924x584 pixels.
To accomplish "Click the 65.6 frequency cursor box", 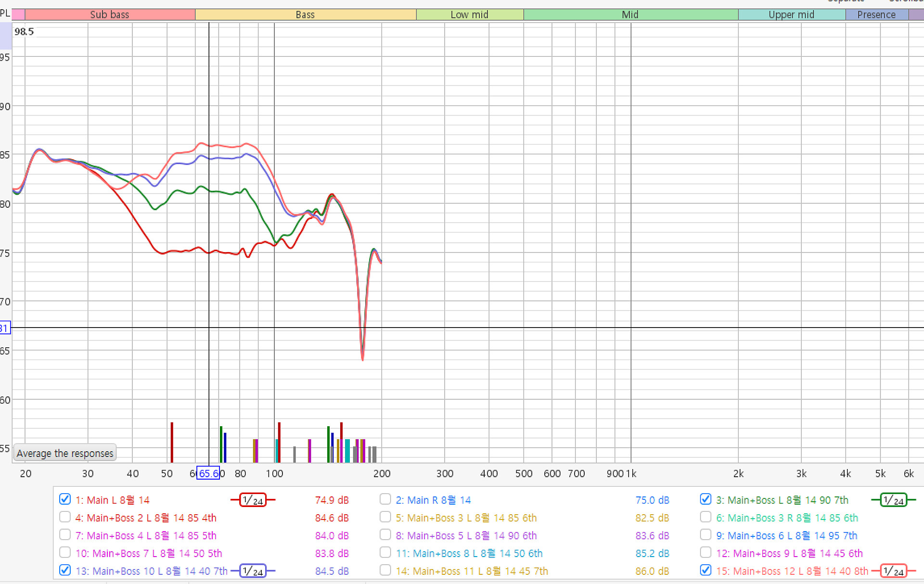I will point(208,473).
